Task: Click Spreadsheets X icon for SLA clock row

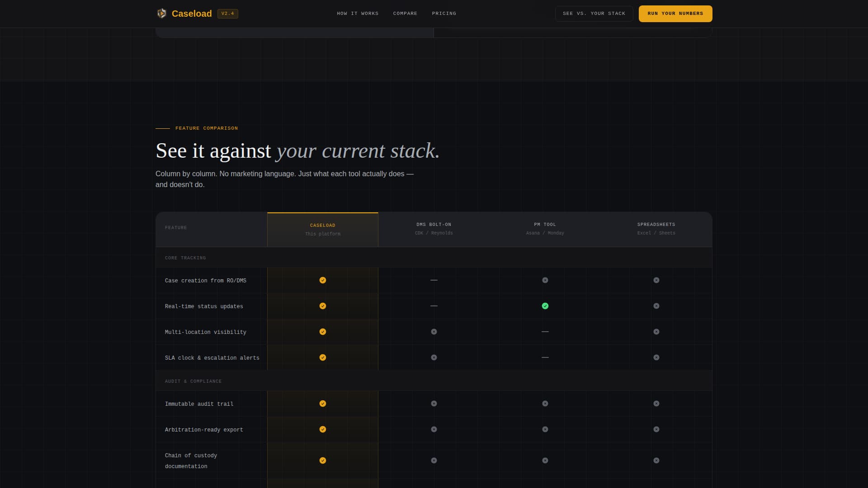Action: 656,357
